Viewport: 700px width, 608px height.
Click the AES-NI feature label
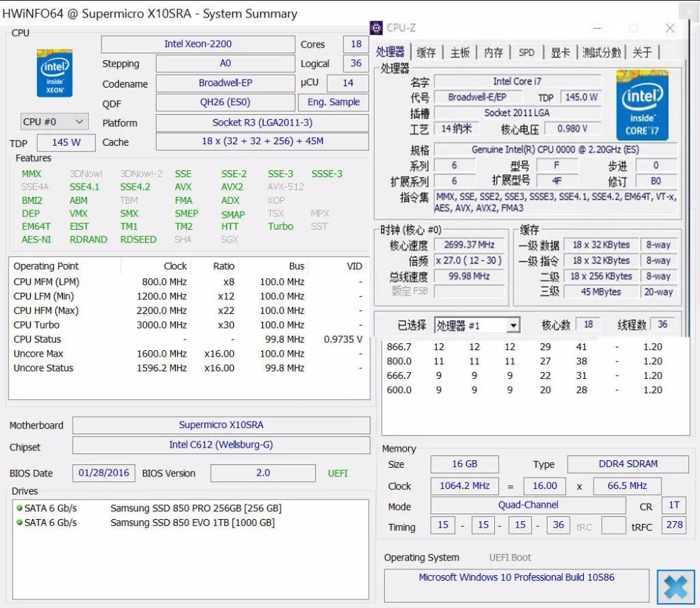[36, 240]
